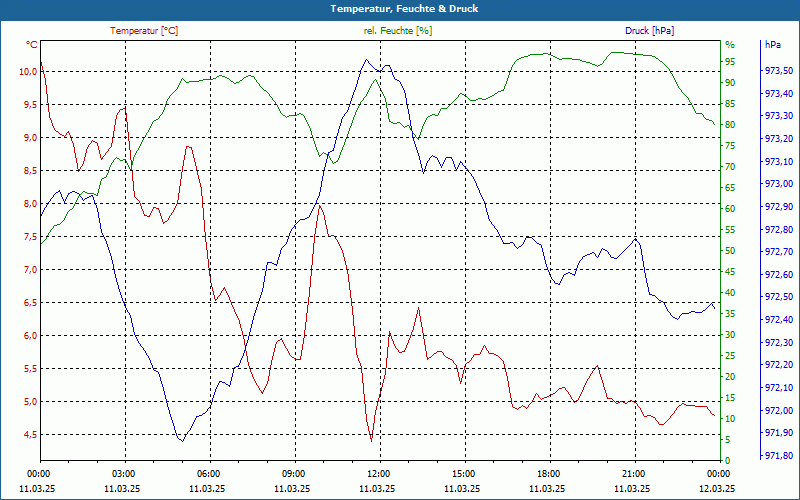Click pressure axis value "972,40"
The image size is (800, 500).
[x=779, y=320]
